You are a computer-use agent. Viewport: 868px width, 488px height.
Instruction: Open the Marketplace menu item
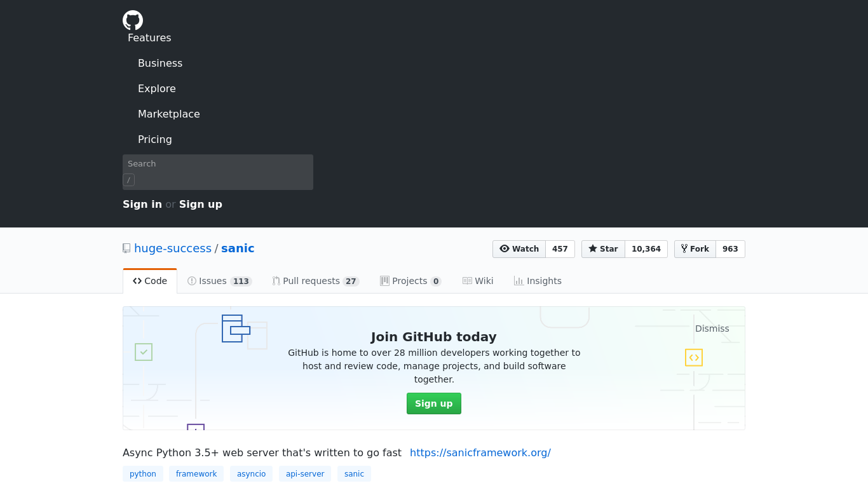pos(169,114)
